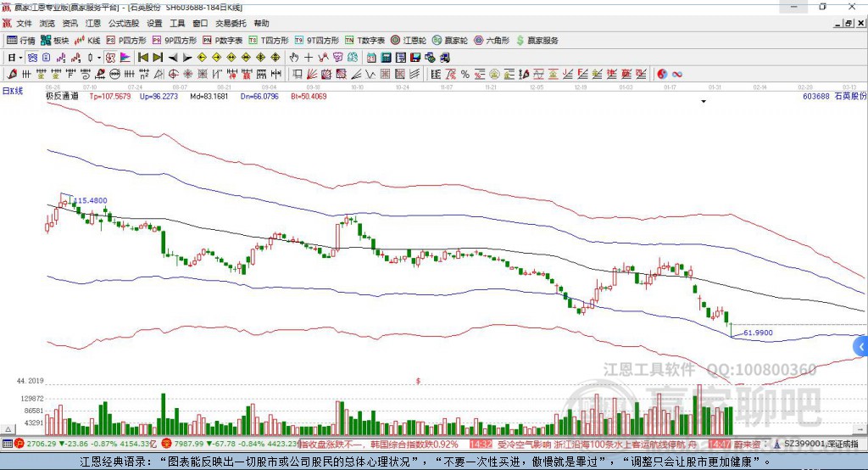Viewport: 868px width, 470px height.
Task: Open the T数字表 tool
Action: 364,41
